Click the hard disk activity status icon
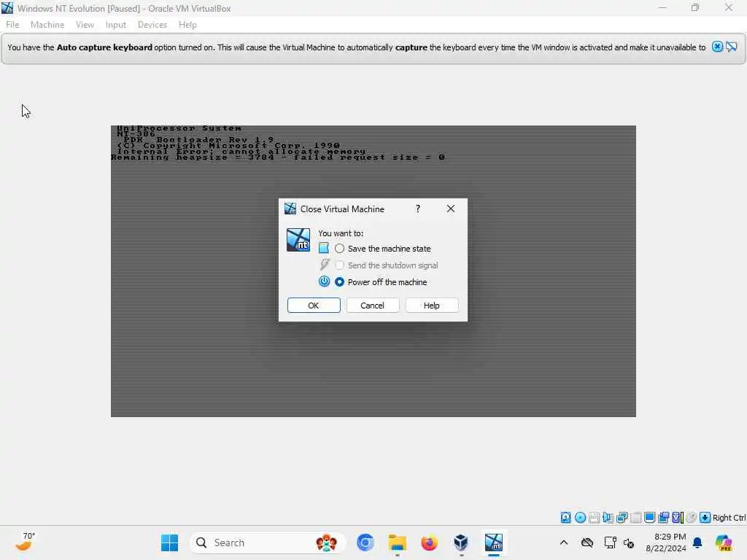The width and height of the screenshot is (747, 560). [565, 518]
